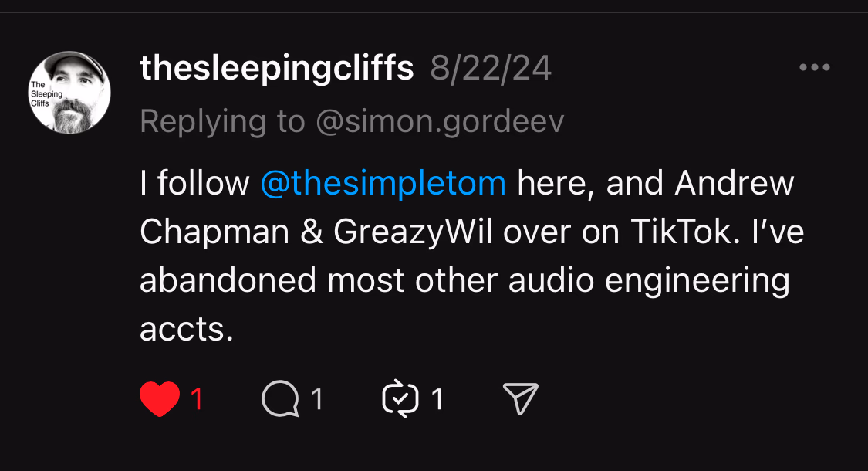Open replies with the speech bubble icon
The image size is (868, 471).
coord(280,399)
